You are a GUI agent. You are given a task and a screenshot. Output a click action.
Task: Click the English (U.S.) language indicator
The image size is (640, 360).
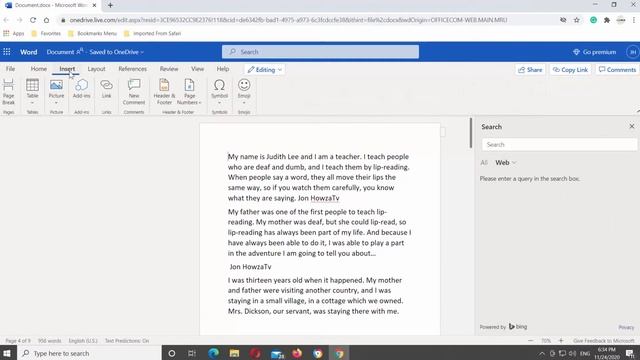tap(83, 340)
